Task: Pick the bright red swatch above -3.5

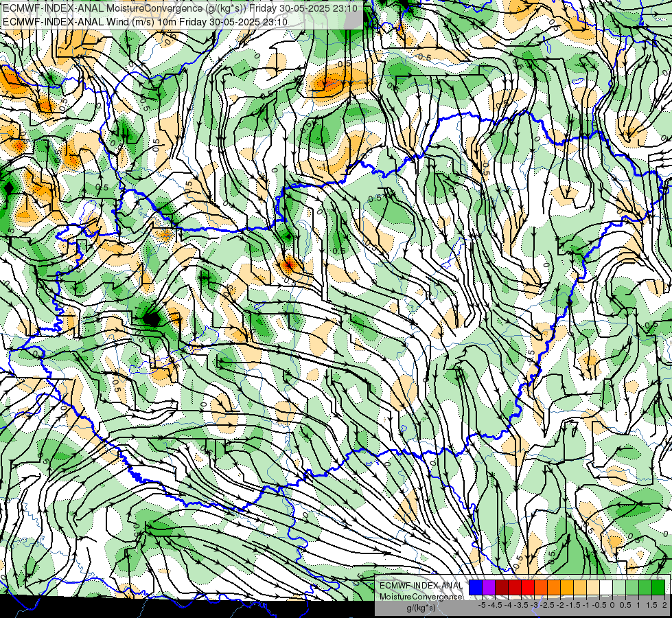Action: click(528, 587)
